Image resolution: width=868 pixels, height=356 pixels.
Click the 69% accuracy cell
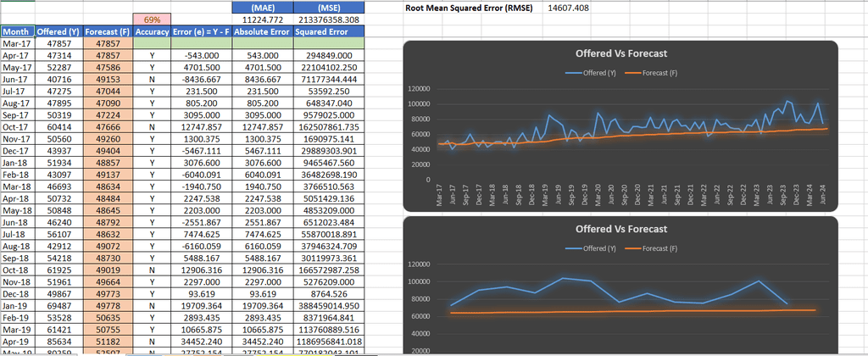tap(152, 19)
